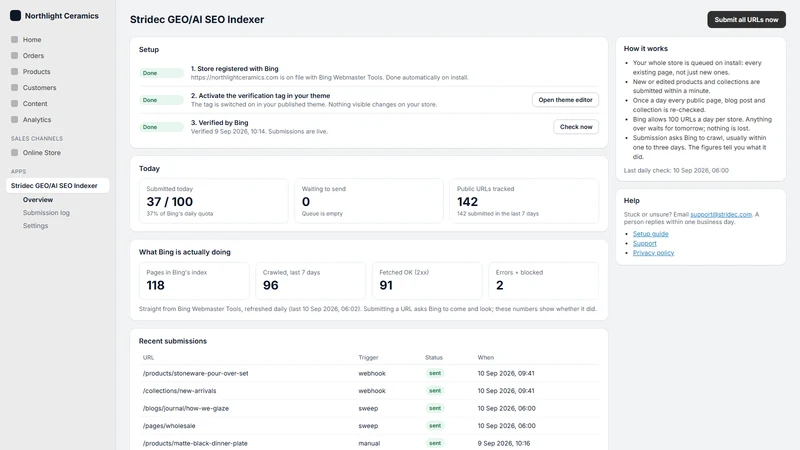
Task: Click the Home sidebar icon
Action: (x=14, y=39)
